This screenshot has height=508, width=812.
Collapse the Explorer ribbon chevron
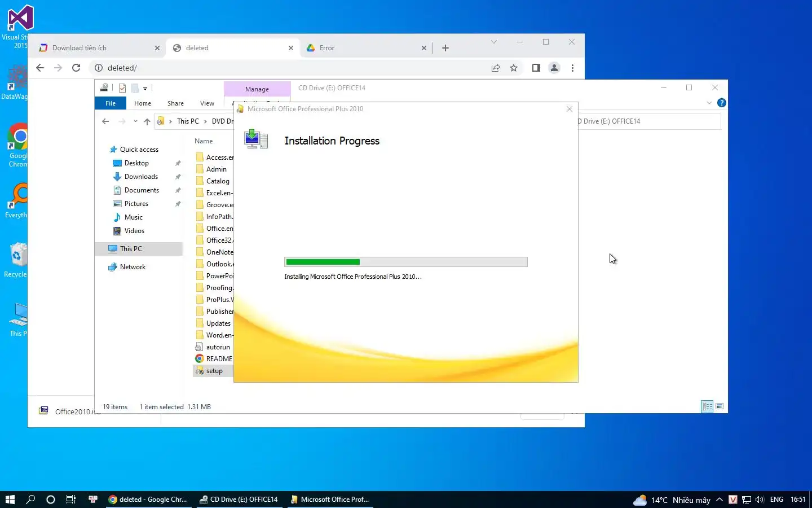[709, 103]
